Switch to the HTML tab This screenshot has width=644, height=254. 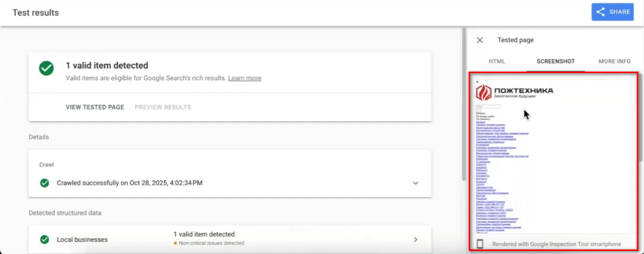[x=497, y=61]
